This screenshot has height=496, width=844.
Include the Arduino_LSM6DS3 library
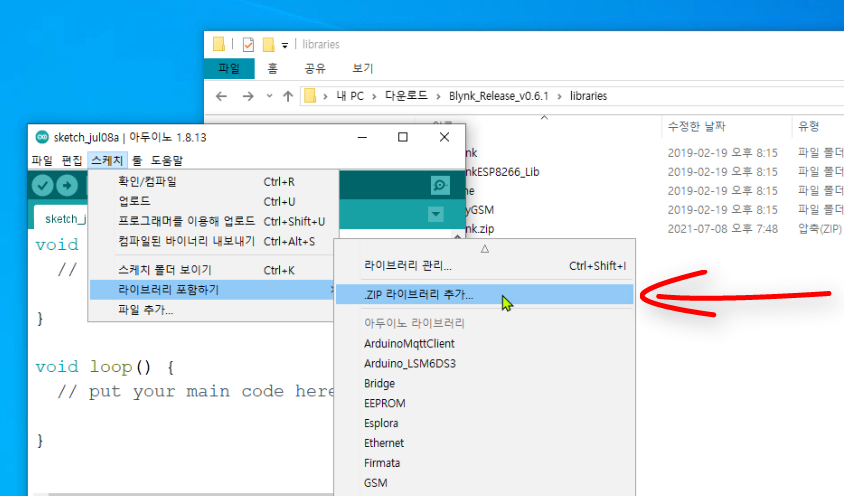tap(484, 364)
